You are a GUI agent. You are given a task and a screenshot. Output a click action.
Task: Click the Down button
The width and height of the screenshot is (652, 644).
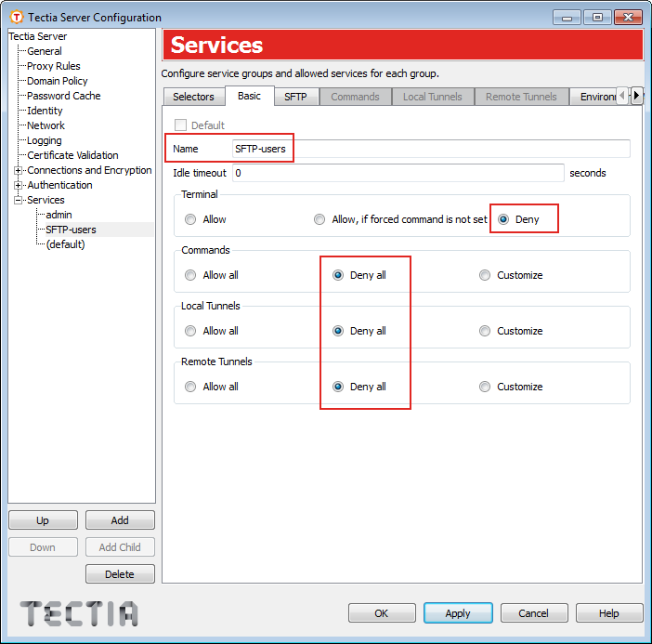pyautogui.click(x=43, y=547)
